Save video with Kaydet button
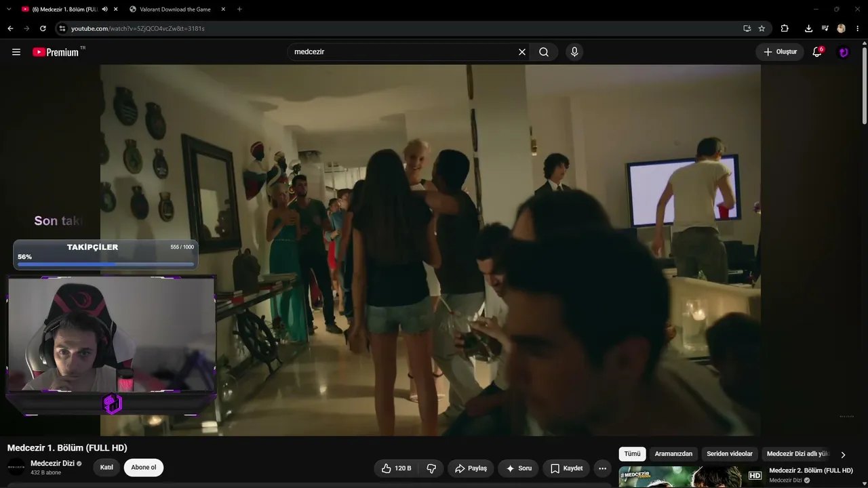Viewport: 868px width, 488px height. click(x=566, y=468)
